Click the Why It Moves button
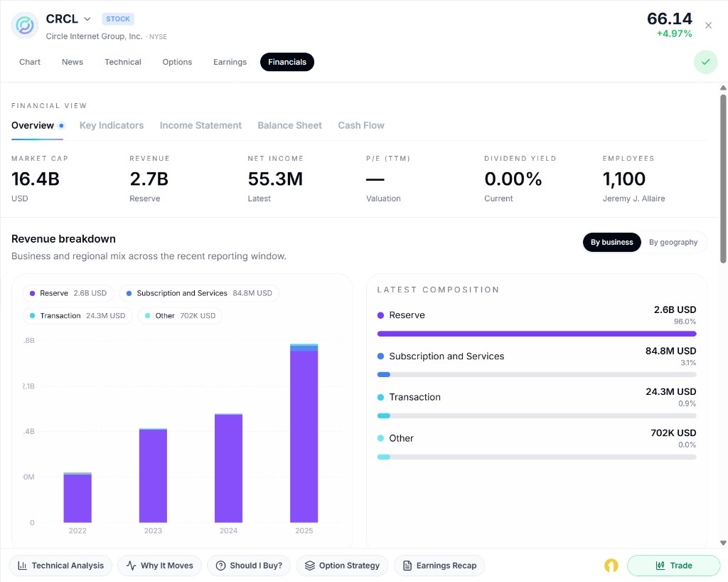This screenshot has height=582, width=728. coord(160,565)
